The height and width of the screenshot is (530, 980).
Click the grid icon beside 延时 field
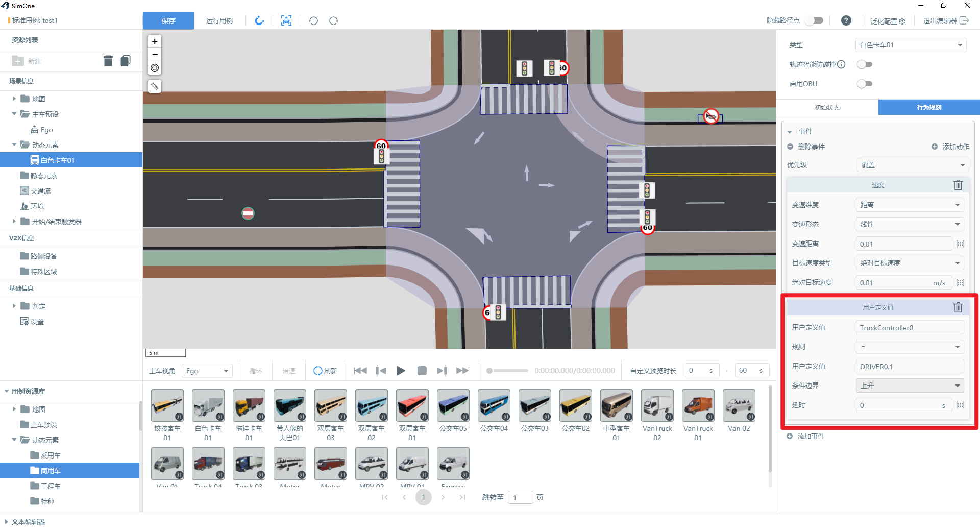tap(960, 405)
